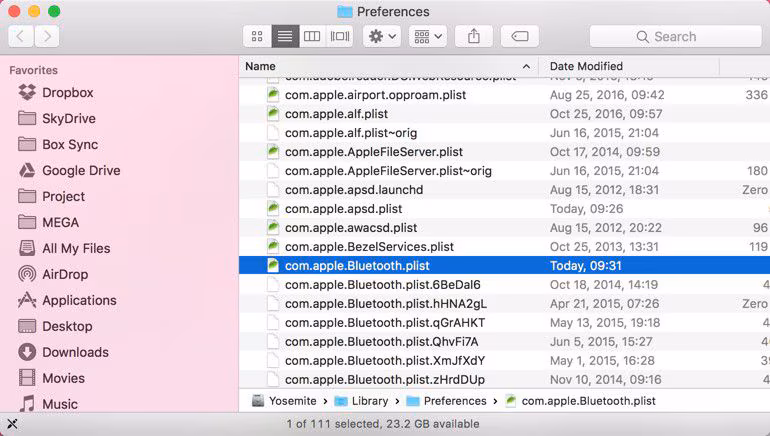Click the Share toolbar icon
770x436 pixels.
click(x=474, y=36)
